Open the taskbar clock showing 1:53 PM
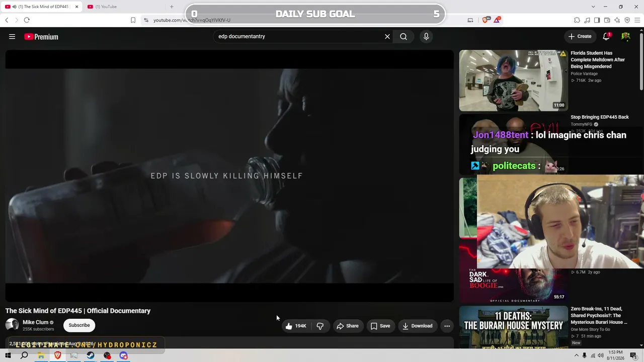 point(615,355)
